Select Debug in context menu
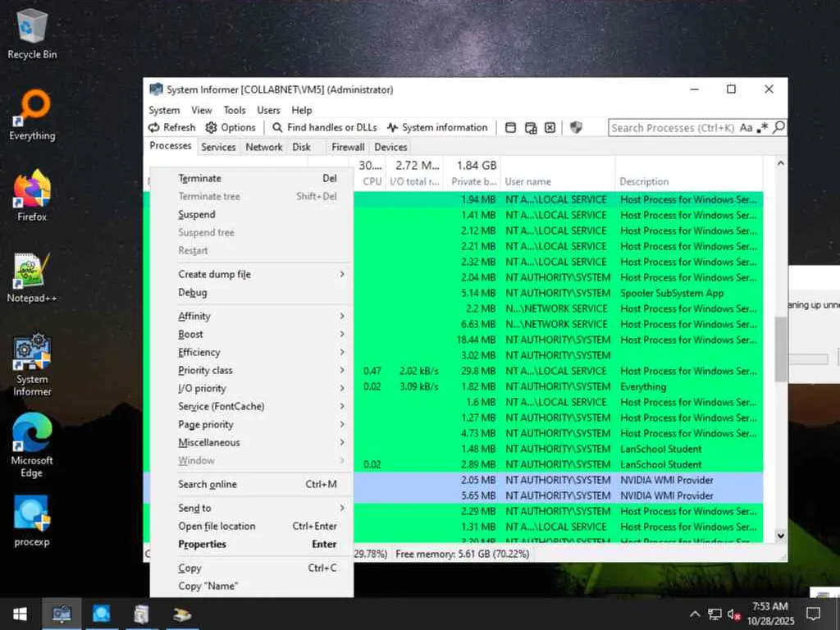This screenshot has width=840, height=630. [252, 293]
